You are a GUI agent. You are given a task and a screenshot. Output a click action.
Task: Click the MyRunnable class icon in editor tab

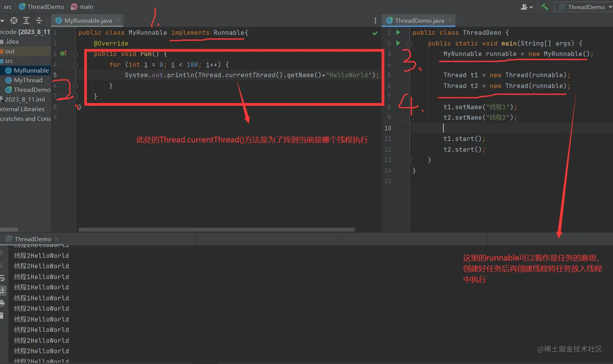click(58, 20)
